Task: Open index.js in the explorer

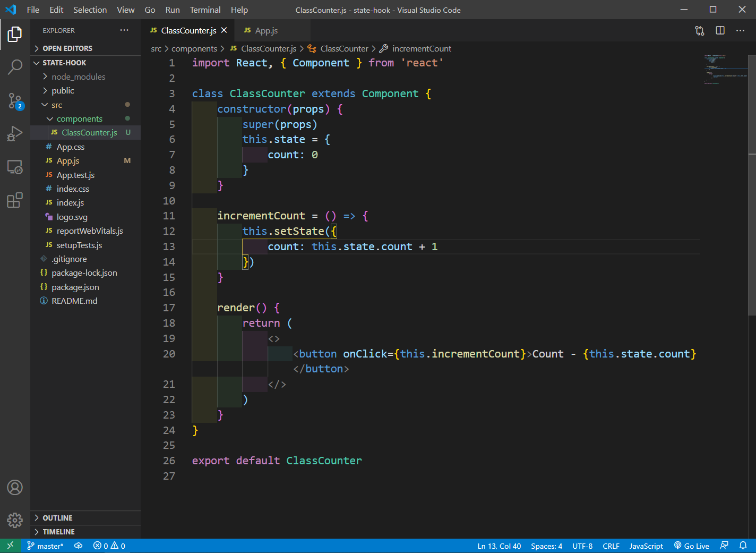Action: click(85, 203)
